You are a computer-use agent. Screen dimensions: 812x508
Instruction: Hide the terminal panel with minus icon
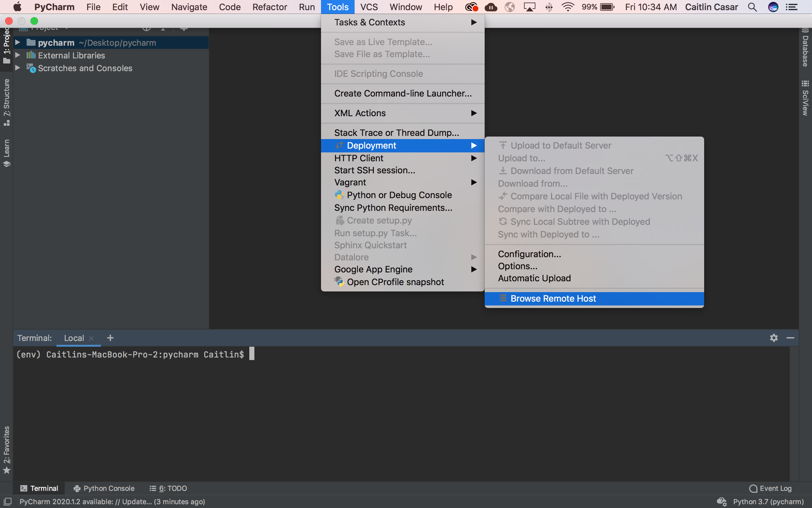(x=790, y=338)
